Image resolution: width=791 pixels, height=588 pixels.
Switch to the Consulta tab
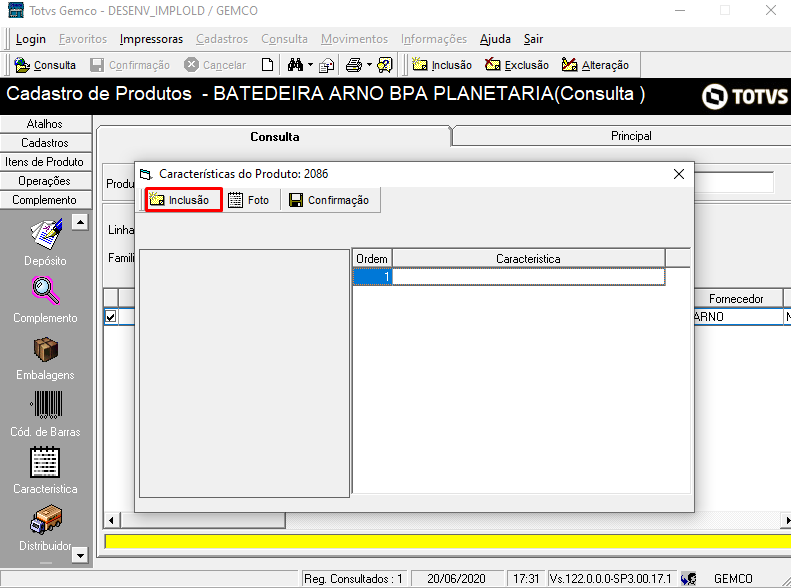pos(274,137)
